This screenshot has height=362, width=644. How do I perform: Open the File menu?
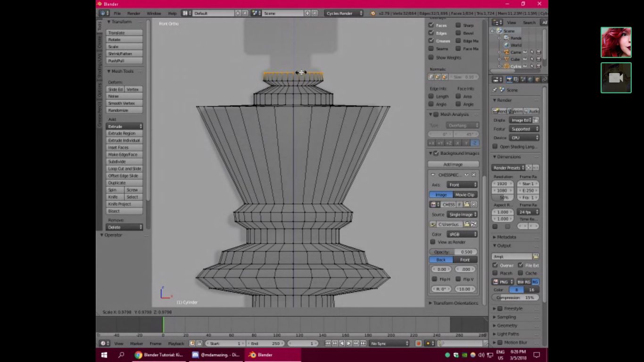click(x=117, y=13)
